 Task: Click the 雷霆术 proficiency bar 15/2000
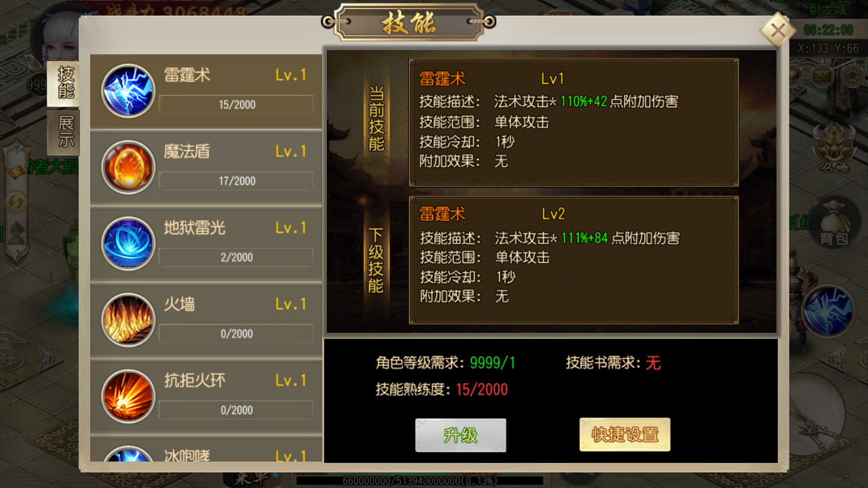(x=236, y=104)
